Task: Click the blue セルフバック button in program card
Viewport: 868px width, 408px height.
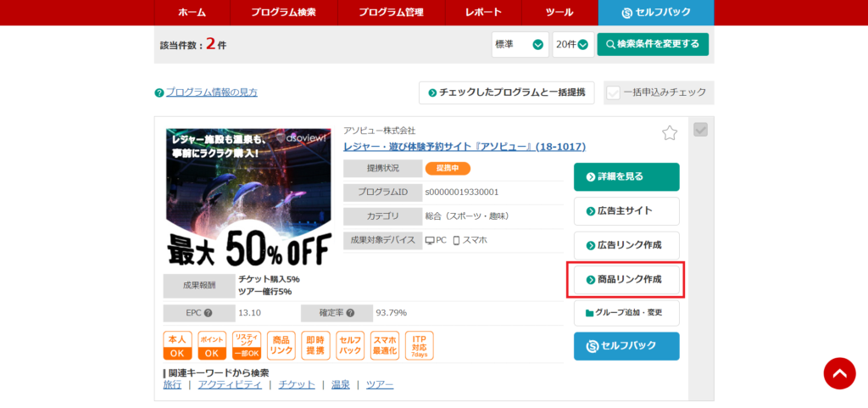Action: (626, 346)
